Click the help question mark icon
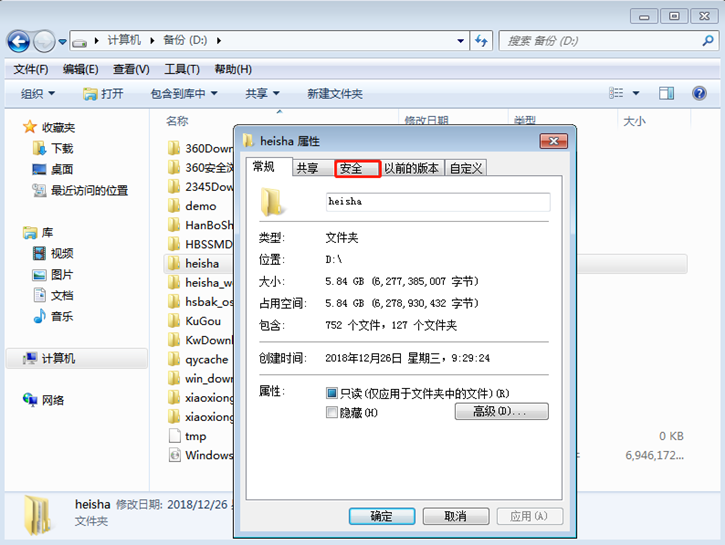Image resolution: width=725 pixels, height=545 pixels. pyautogui.click(x=699, y=93)
